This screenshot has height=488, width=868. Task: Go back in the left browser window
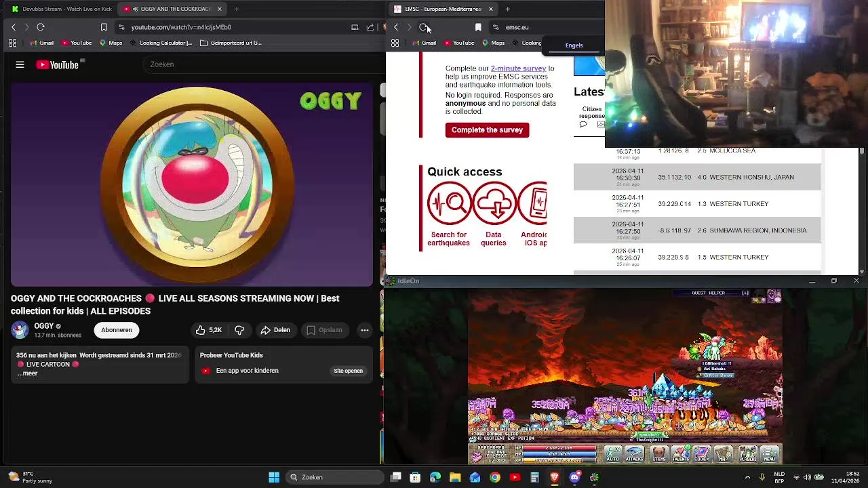14,27
